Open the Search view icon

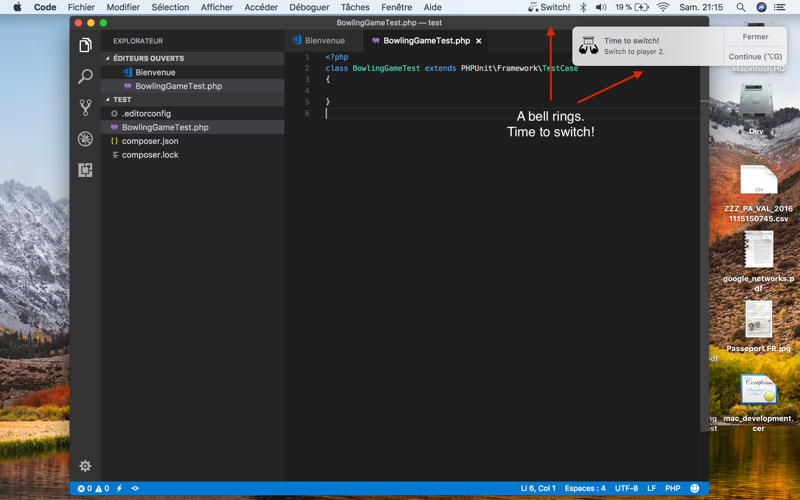pos(85,77)
